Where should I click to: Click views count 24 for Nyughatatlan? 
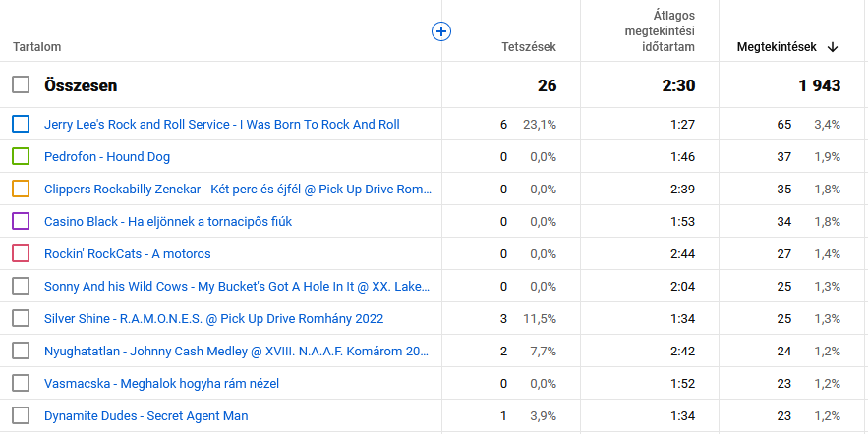[x=783, y=352]
